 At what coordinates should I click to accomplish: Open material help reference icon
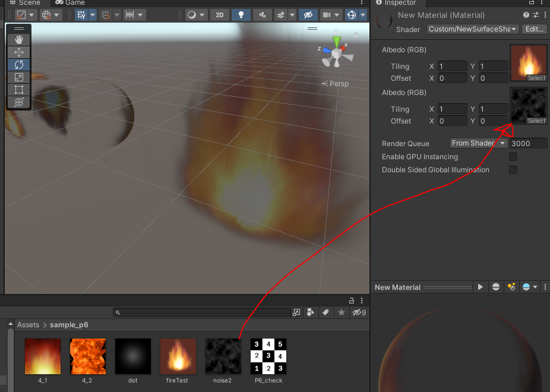[526, 15]
